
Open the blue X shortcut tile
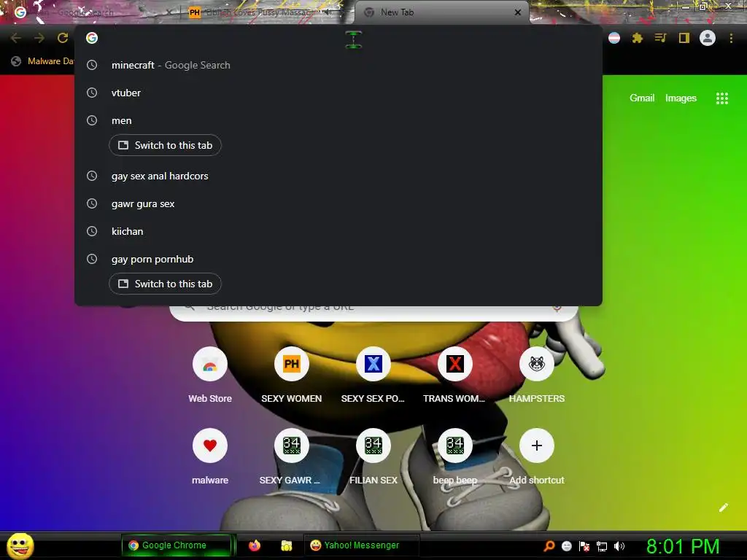tap(373, 376)
